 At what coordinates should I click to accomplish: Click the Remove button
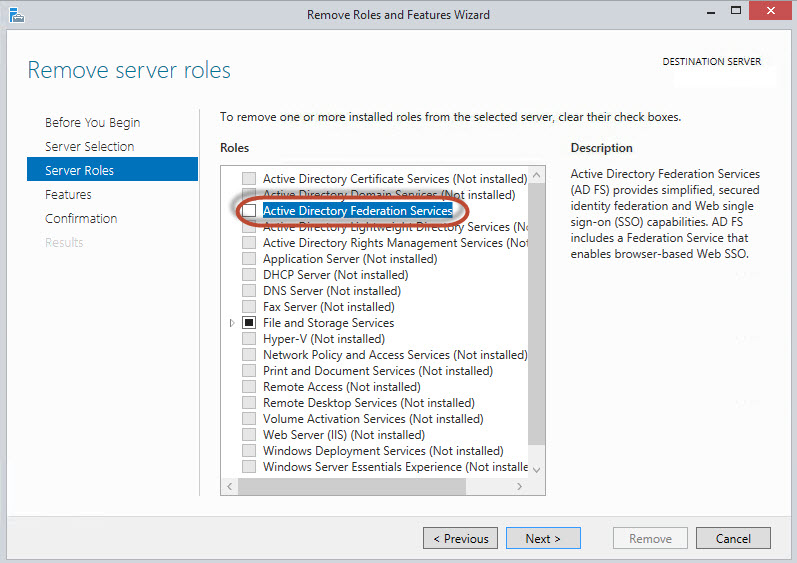pyautogui.click(x=650, y=538)
